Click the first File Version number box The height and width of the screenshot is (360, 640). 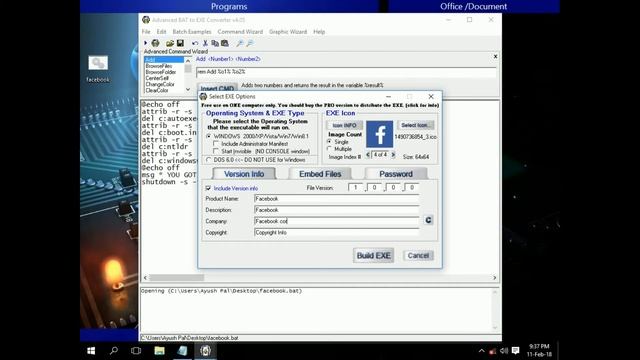click(356, 187)
